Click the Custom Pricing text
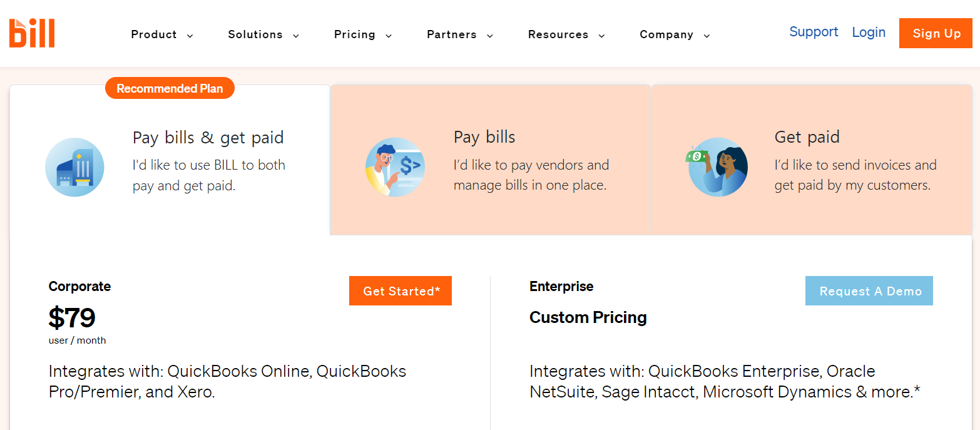 pos(588,317)
